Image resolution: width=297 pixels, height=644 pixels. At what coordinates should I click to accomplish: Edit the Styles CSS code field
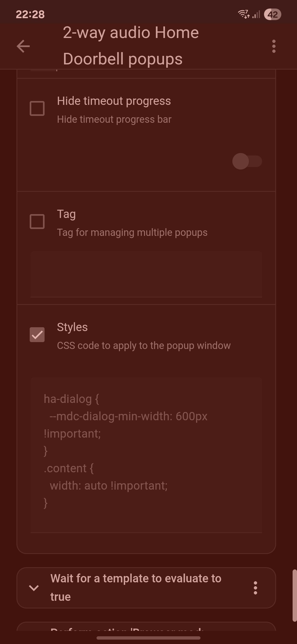pyautogui.click(x=146, y=455)
